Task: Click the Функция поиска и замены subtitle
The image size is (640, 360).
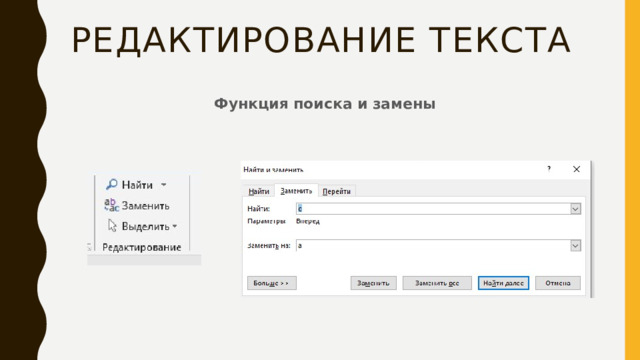Action: click(x=324, y=104)
